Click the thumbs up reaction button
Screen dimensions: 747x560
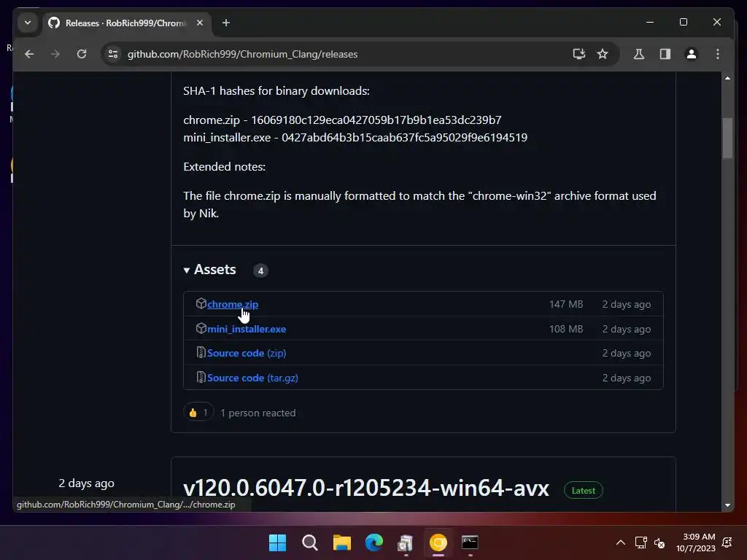coord(198,413)
